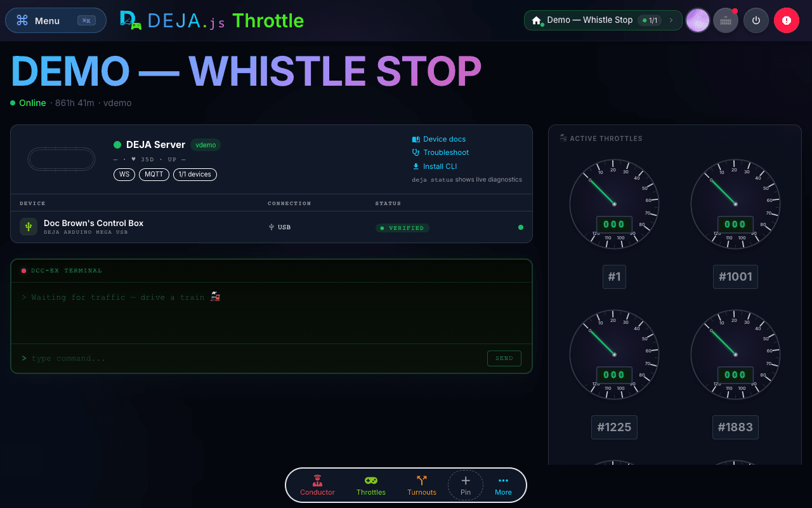Click the 1/1 devices tag

tap(195, 174)
